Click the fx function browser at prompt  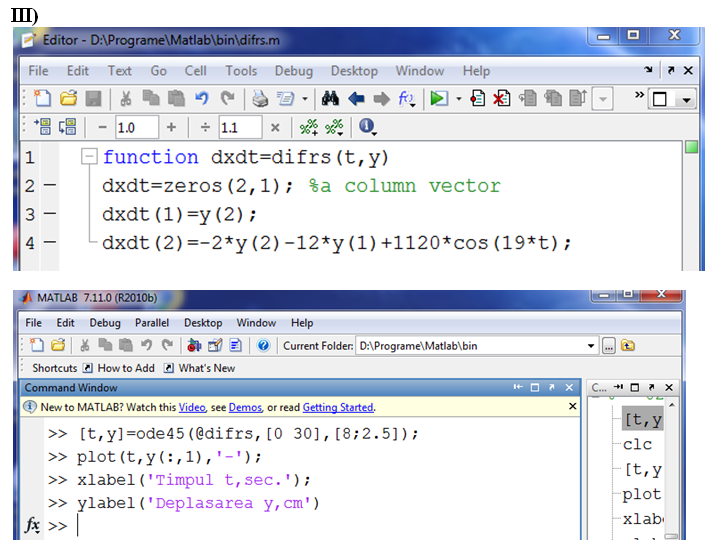(x=32, y=525)
